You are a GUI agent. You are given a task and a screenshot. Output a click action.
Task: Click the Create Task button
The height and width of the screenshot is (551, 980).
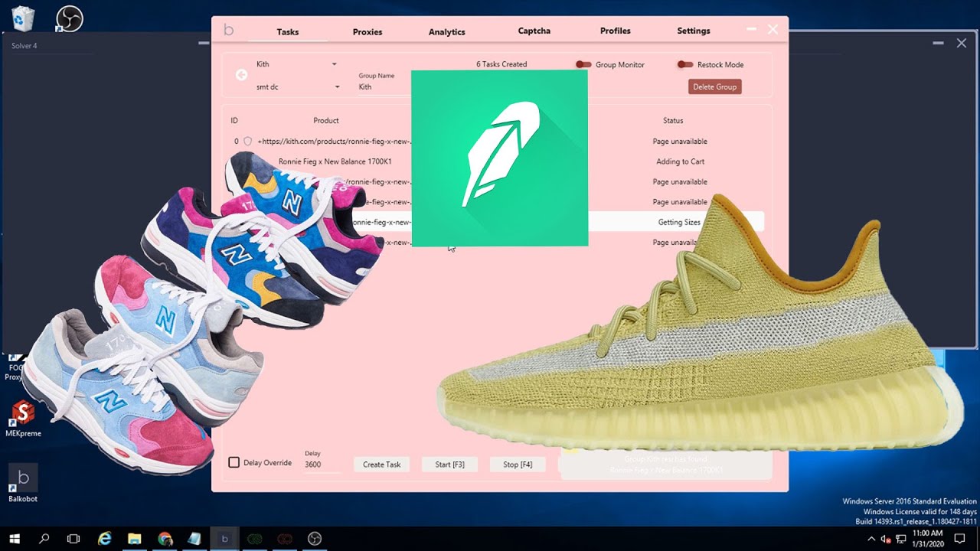point(382,465)
